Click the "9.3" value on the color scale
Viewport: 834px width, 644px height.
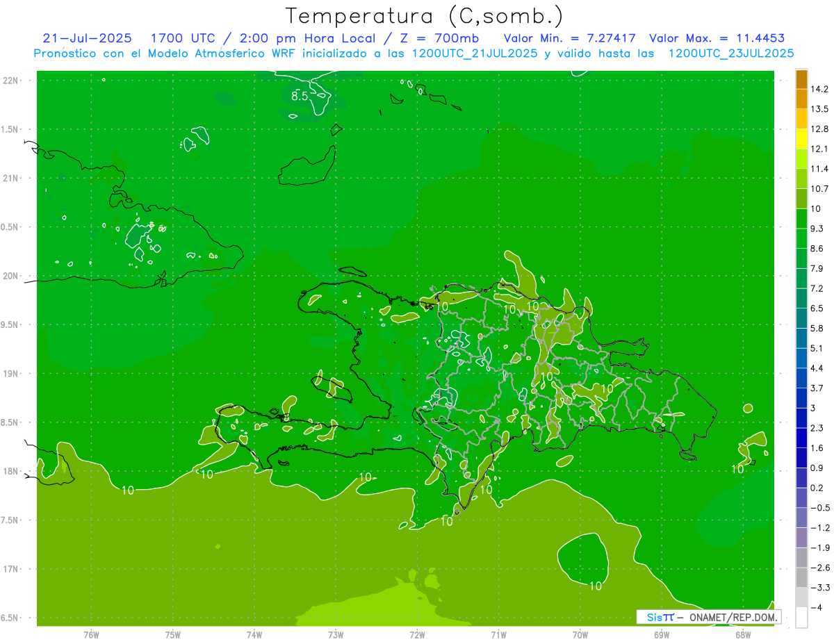click(817, 229)
